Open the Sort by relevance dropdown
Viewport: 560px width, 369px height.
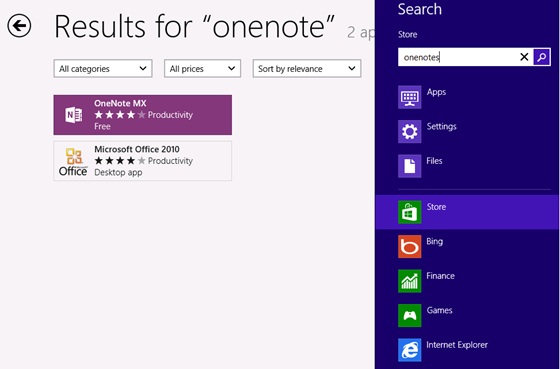[x=307, y=69]
